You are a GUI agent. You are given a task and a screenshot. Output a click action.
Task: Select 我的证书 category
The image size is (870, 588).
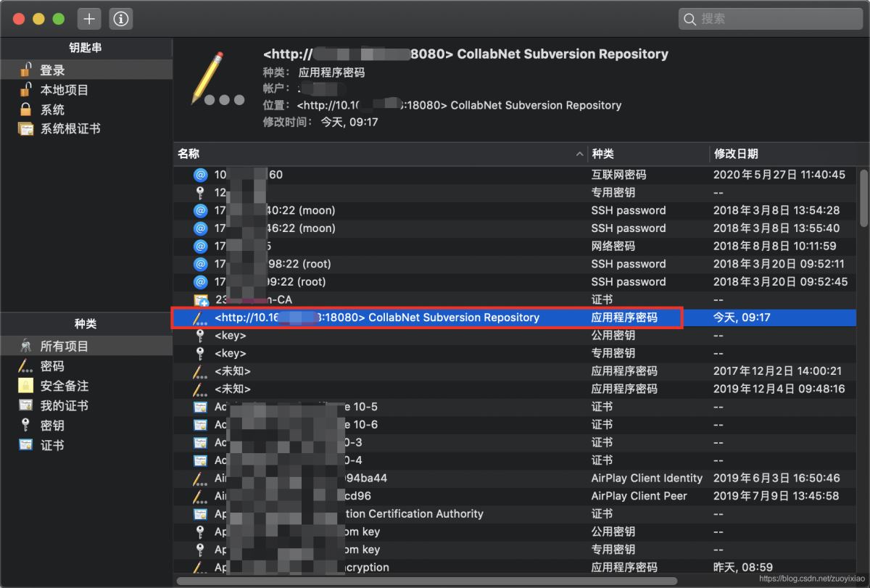pyautogui.click(x=86, y=405)
